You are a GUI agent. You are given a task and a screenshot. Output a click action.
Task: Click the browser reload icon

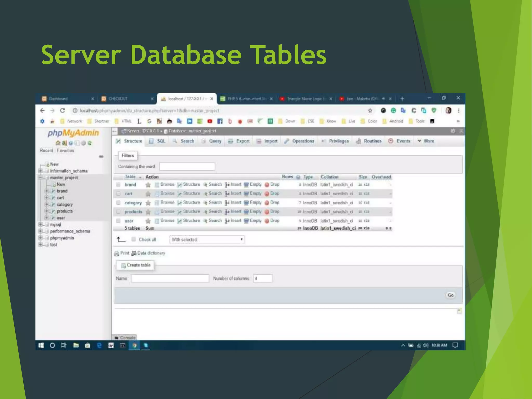63,111
